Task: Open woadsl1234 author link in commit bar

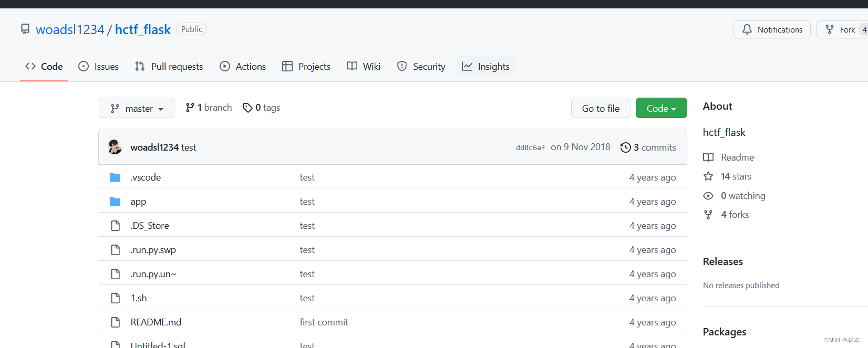Action: pos(154,147)
